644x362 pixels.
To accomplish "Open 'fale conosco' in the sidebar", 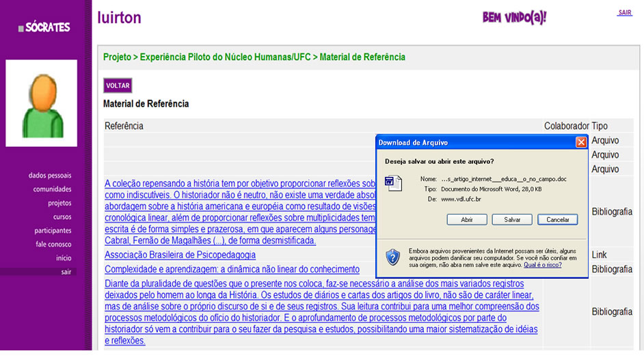I will point(54,244).
